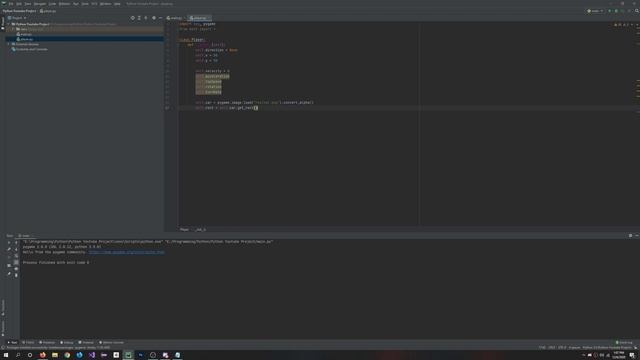The width and height of the screenshot is (640, 360).
Task: Click the locate file target icon in Project panel
Action: pos(133,18)
